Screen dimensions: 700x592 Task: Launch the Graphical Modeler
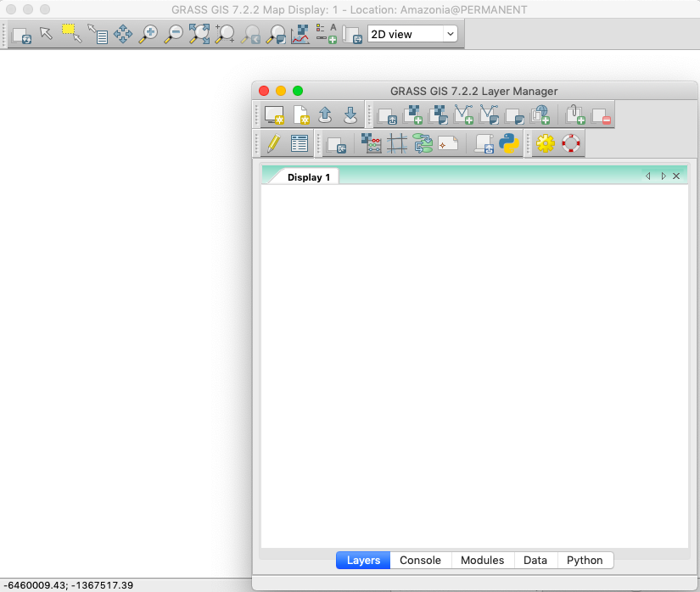tap(423, 143)
